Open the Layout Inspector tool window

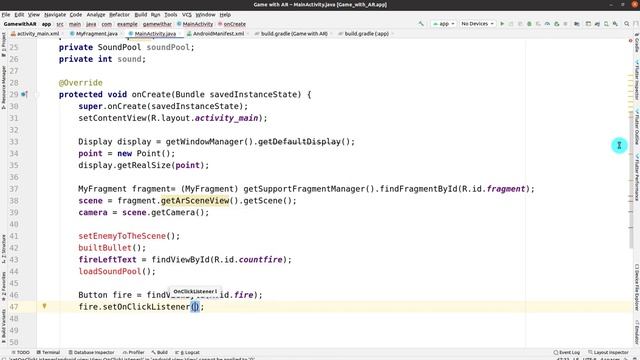click(x=608, y=352)
